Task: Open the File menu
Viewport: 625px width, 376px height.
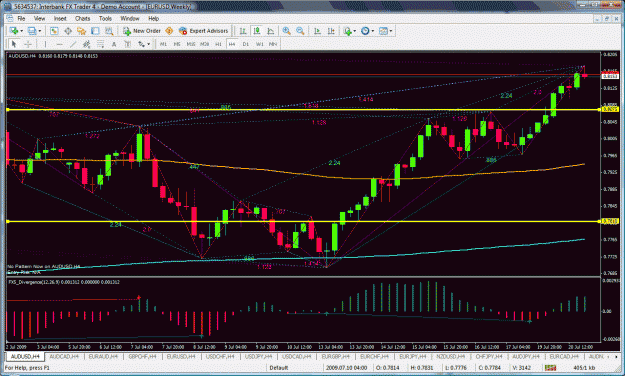Action: [21, 19]
